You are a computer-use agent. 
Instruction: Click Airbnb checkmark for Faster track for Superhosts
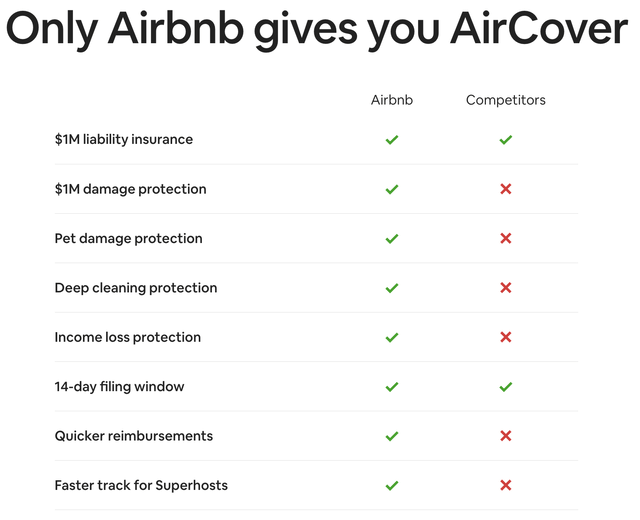coord(391,485)
